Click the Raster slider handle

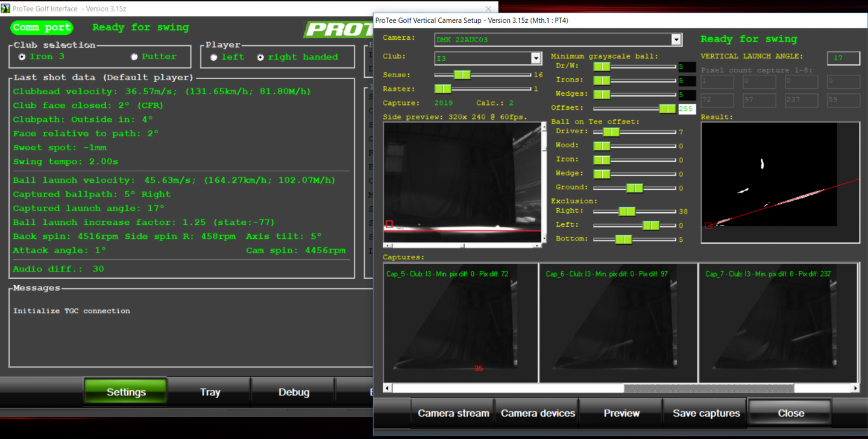(x=443, y=89)
